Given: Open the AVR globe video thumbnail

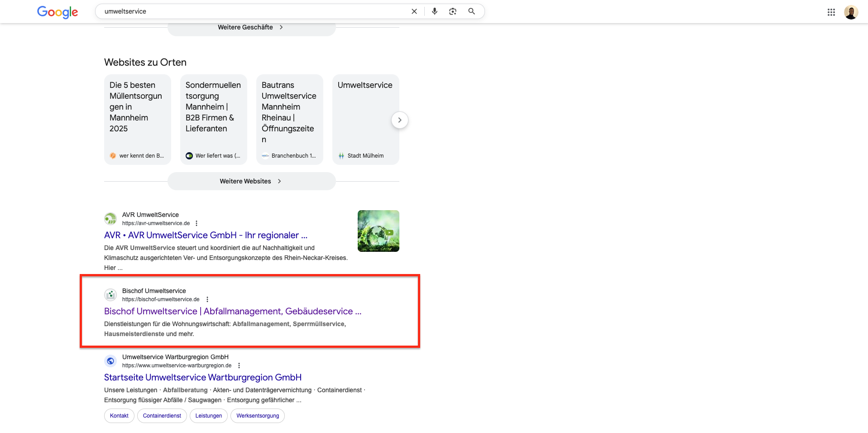Looking at the screenshot, I should [379, 231].
